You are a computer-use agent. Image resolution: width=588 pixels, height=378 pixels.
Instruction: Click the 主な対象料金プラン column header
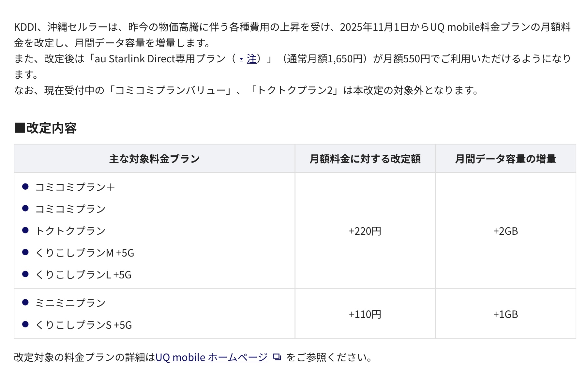(154, 159)
